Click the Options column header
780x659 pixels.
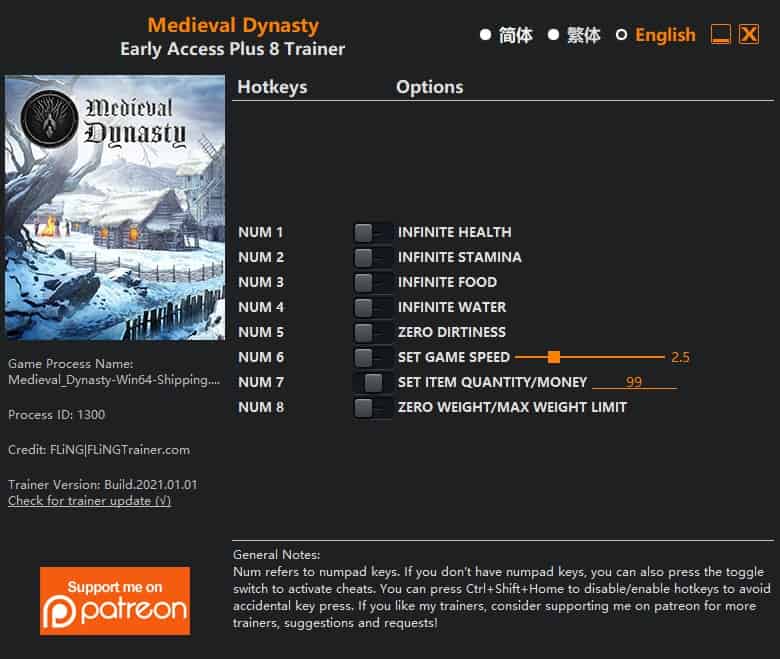click(x=430, y=87)
